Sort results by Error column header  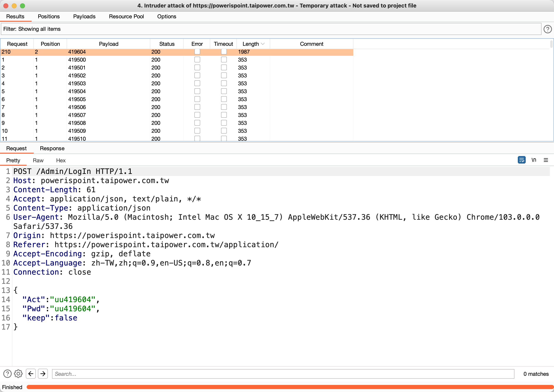[x=197, y=44]
